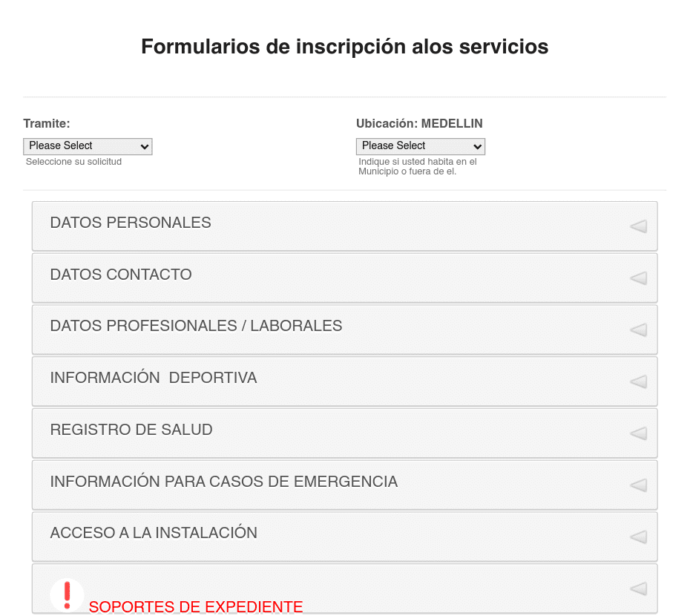The height and width of the screenshot is (616, 690).
Task: Expand DATOS PROFESIONALES / LABORALES section
Action: click(344, 330)
